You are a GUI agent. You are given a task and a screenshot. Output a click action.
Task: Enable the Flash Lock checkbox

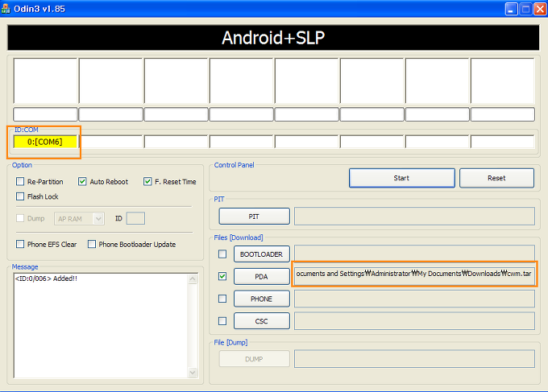pos(20,196)
